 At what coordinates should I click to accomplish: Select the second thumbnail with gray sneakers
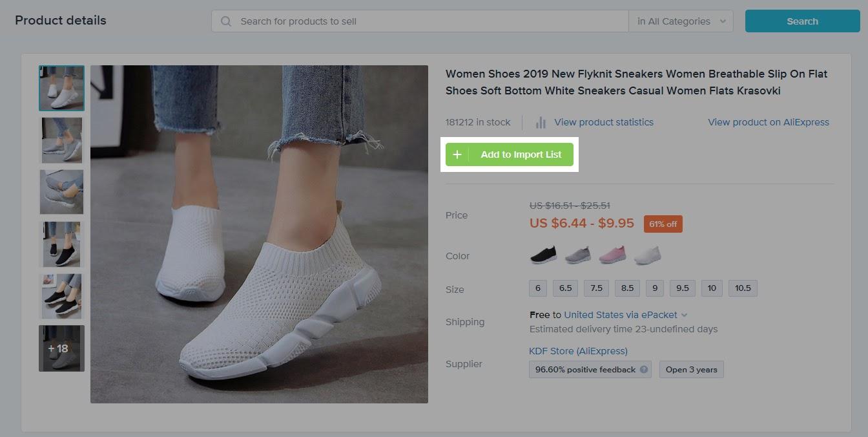point(61,140)
